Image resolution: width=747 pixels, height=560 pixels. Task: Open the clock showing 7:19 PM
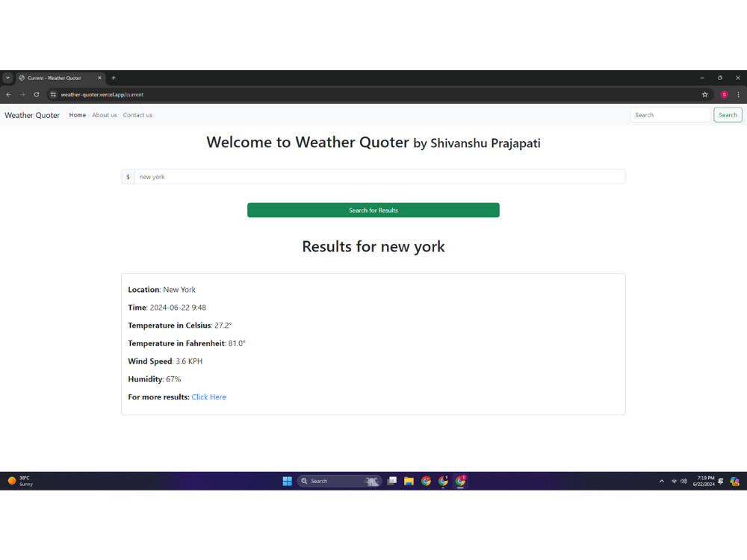(704, 481)
